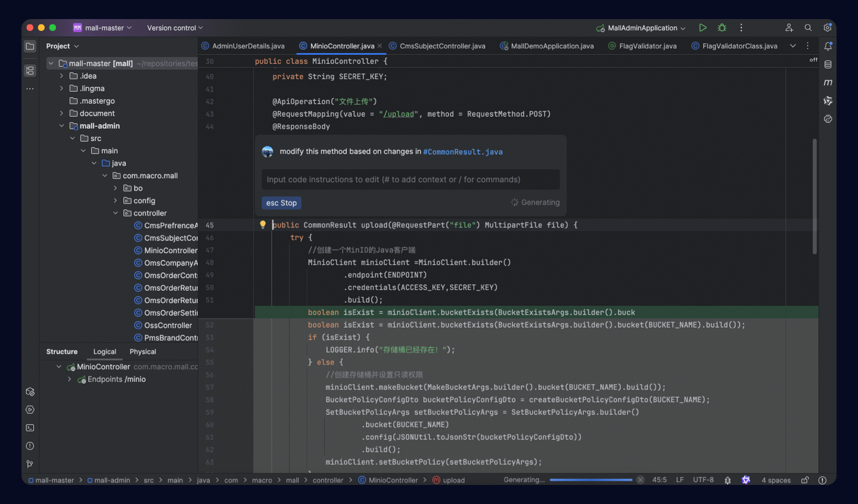
Task: Open the Services tool window icon
Action: pos(30,410)
